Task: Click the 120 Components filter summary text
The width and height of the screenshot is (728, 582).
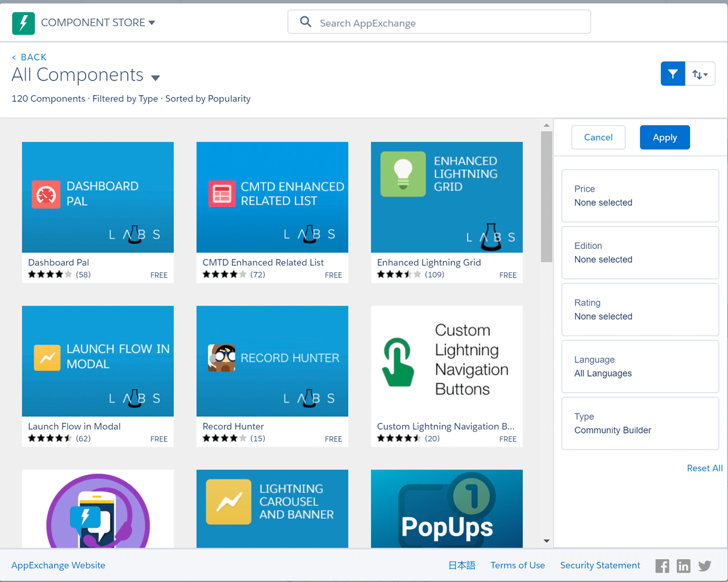Action: pos(131,99)
